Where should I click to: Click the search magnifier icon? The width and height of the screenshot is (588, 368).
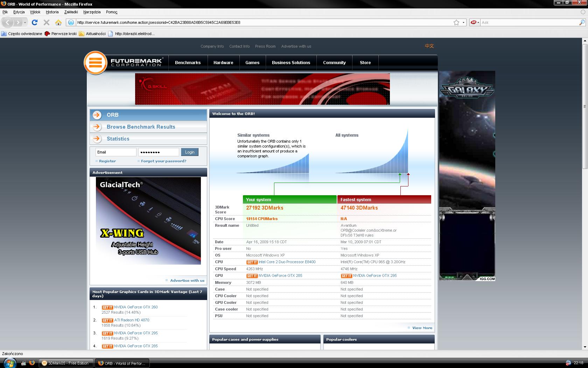[582, 22]
